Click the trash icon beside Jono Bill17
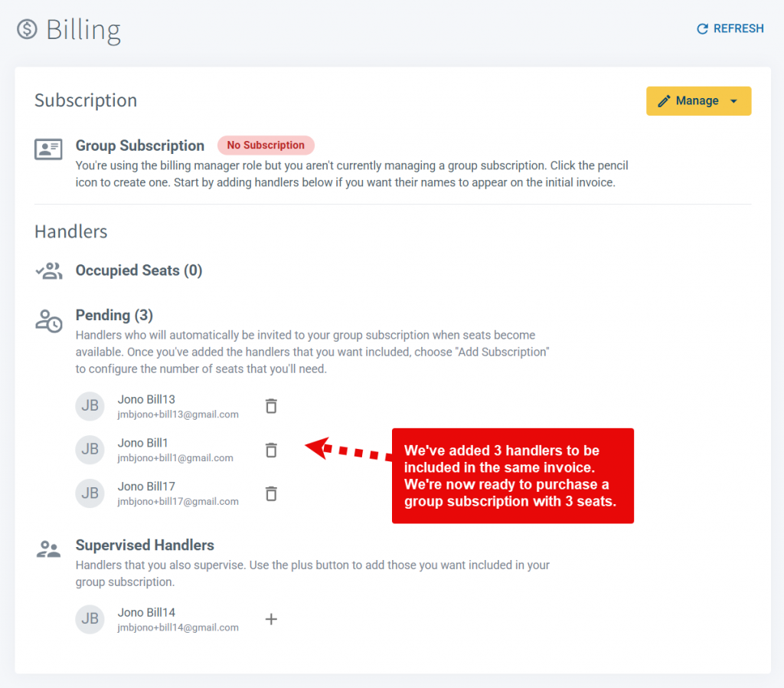This screenshot has height=688, width=784. pyautogui.click(x=271, y=493)
